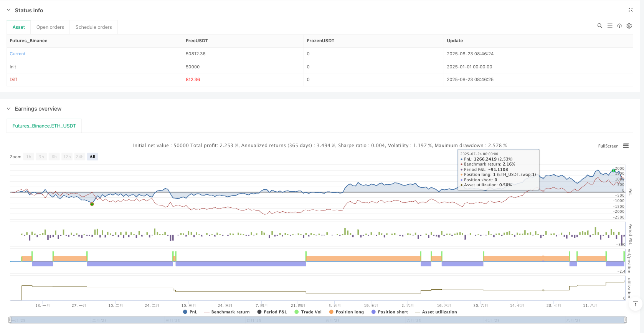
Task: Click the green marker dot on PnL line
Action: (x=92, y=204)
